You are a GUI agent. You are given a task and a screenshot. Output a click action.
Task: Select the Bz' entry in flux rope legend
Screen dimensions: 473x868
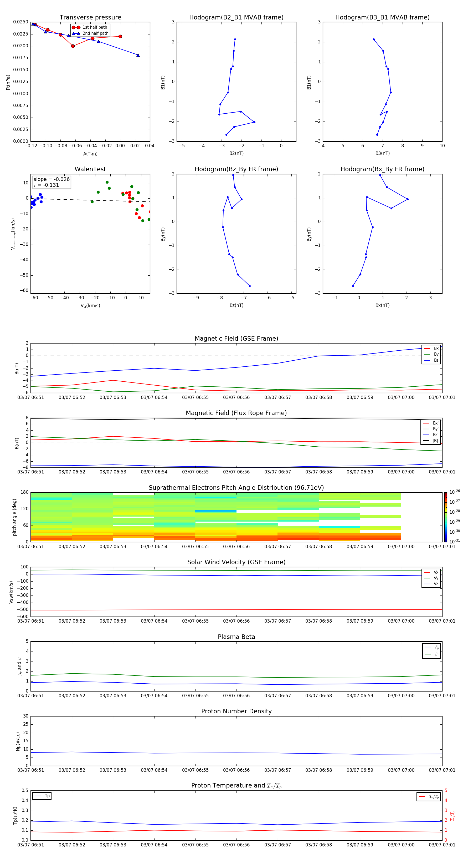[431, 435]
